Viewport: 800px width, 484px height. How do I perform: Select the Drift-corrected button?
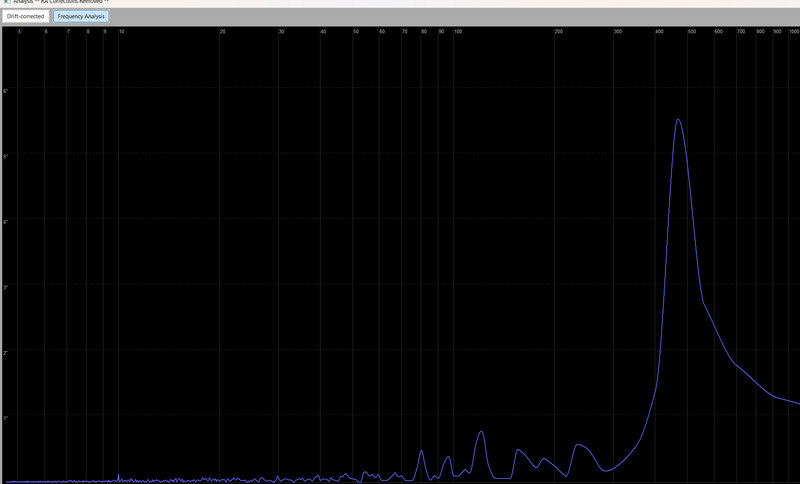point(26,16)
